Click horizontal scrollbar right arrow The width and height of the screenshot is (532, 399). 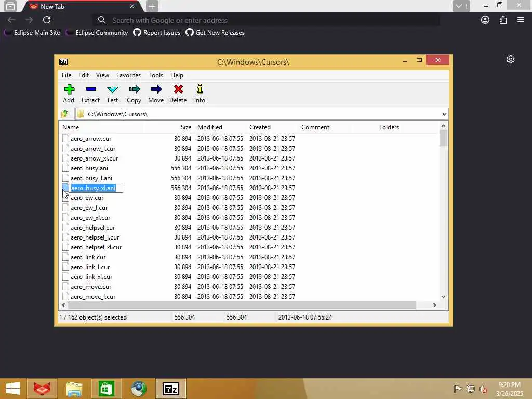click(x=435, y=305)
